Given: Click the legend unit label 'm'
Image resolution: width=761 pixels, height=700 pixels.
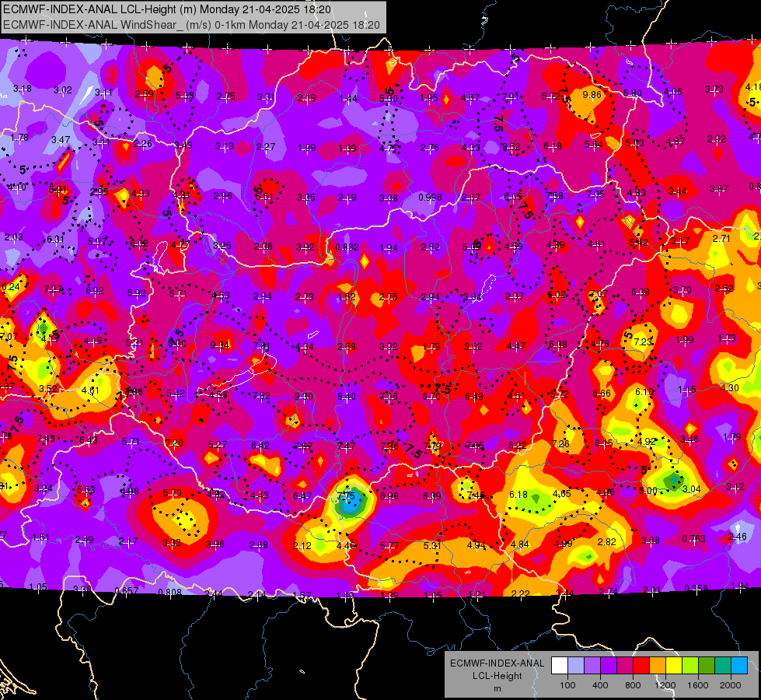Looking at the screenshot, I should click(x=497, y=689).
